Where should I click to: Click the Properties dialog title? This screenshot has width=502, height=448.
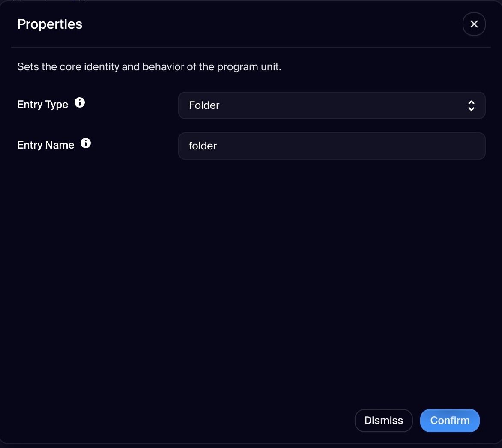50,24
